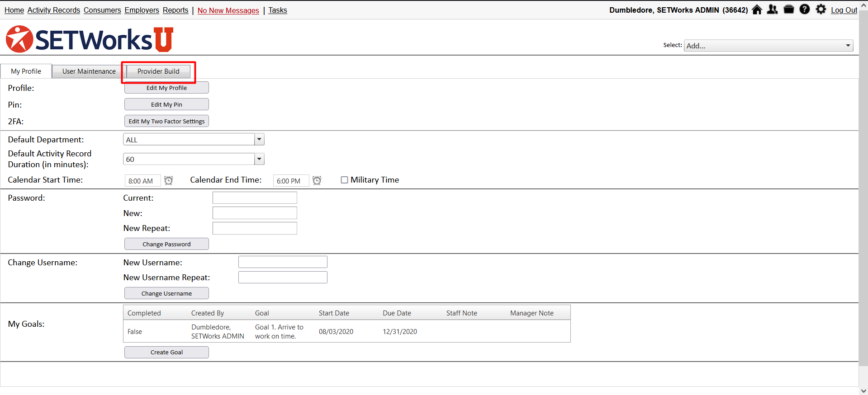Image resolution: width=868 pixels, height=395 pixels.
Task: Switch to the User Maintenance tab
Action: coord(89,71)
